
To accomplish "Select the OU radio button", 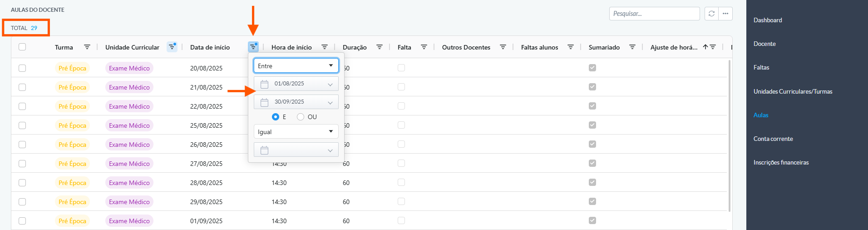I will click(x=301, y=117).
